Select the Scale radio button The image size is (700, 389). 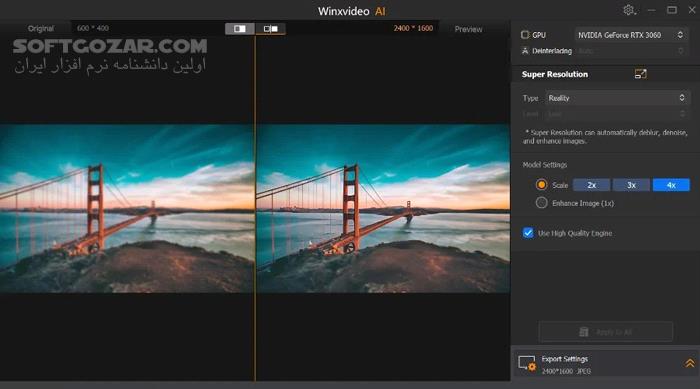tap(541, 184)
